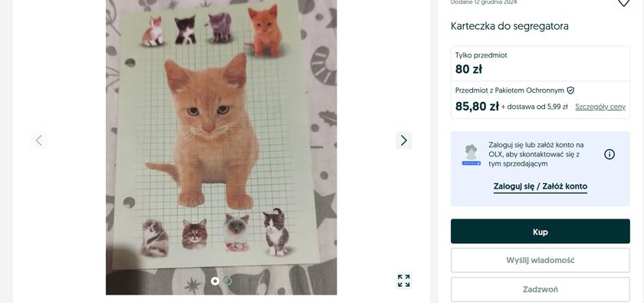Image resolution: width=644 pixels, height=303 pixels.
Task: Open Szczegóły ceny price details
Action: (x=600, y=107)
